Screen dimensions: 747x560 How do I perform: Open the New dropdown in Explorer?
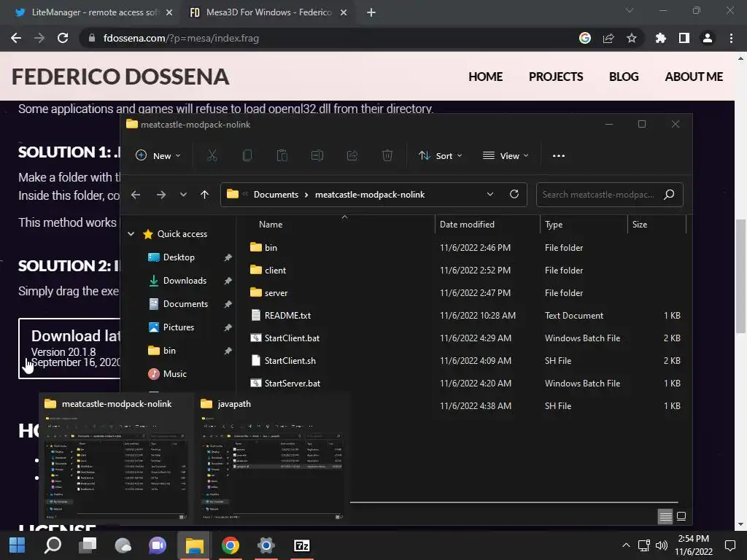(158, 156)
